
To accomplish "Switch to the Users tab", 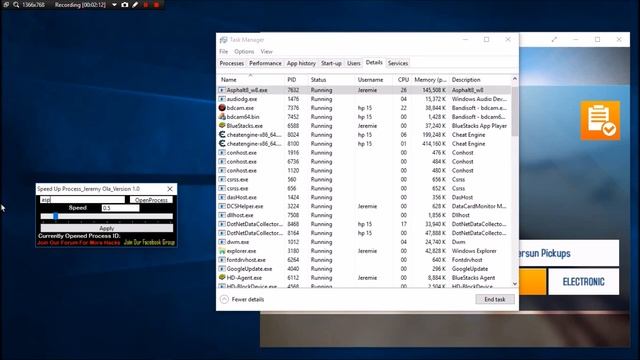I will click(354, 63).
